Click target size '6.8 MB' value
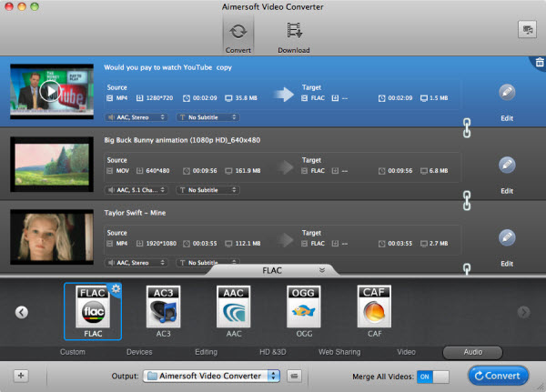Viewport: 546px width, 392px height. [439, 171]
